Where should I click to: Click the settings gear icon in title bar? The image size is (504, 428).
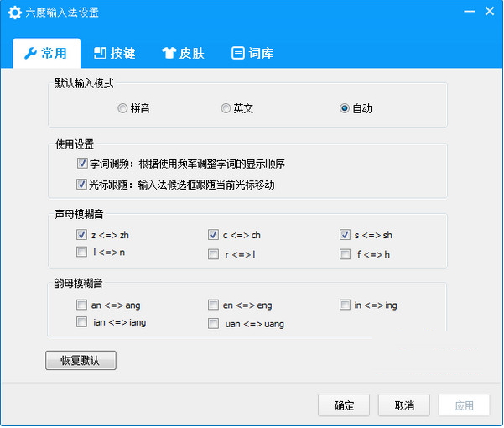click(x=14, y=14)
